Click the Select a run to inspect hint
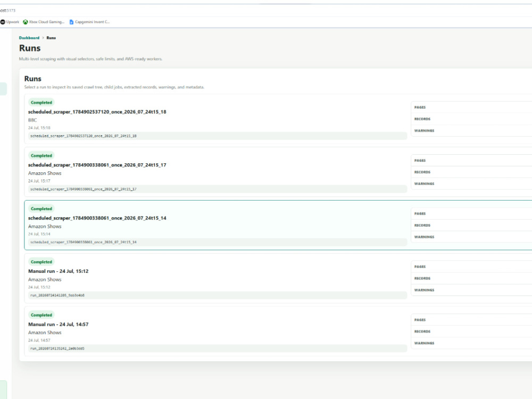The image size is (532, 399). [114, 87]
